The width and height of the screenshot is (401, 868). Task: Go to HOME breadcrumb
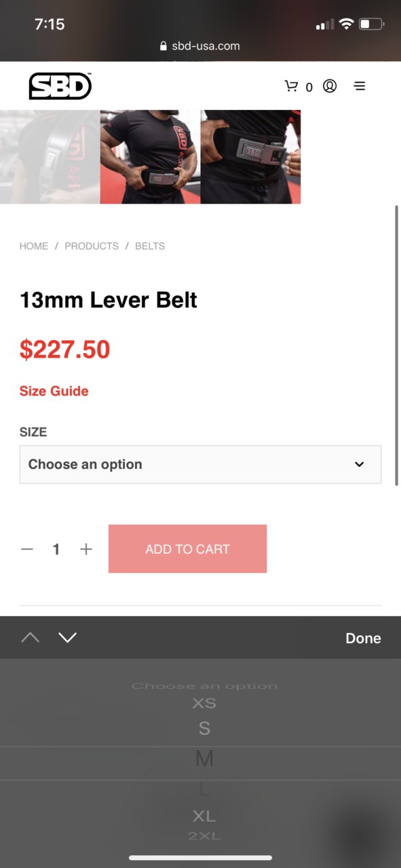(34, 246)
